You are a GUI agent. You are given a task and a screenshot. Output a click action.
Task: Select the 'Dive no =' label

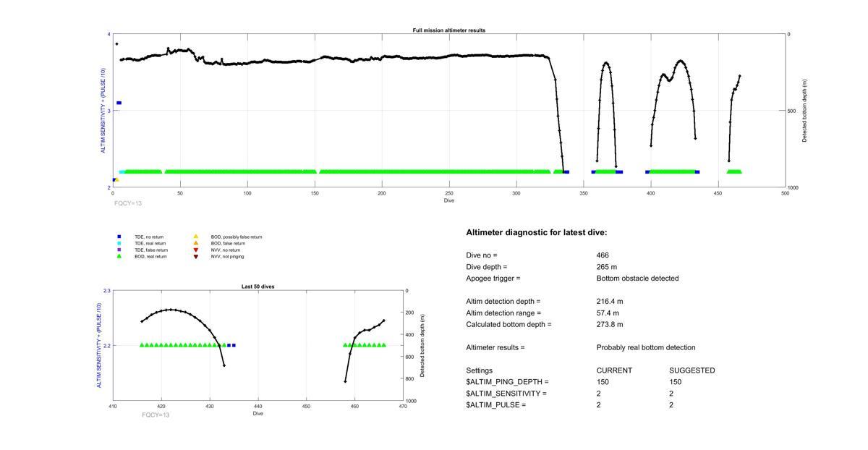click(482, 255)
